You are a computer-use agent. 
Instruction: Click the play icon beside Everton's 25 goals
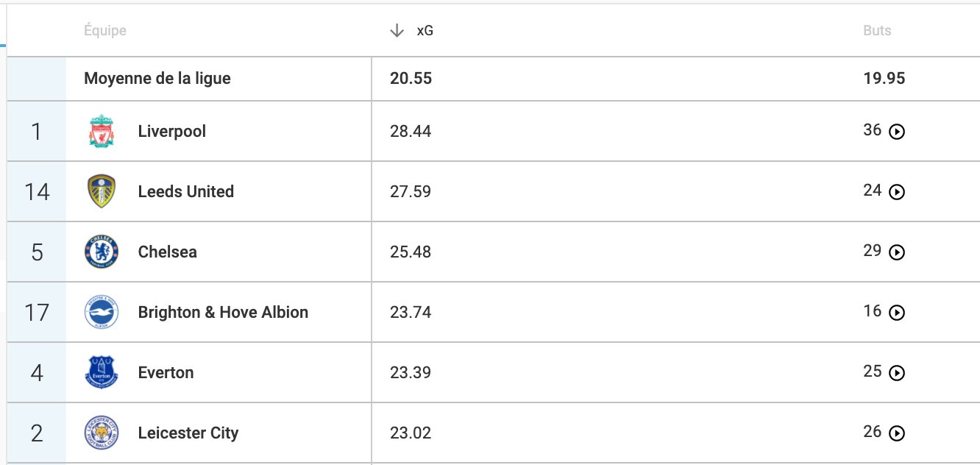tap(897, 374)
